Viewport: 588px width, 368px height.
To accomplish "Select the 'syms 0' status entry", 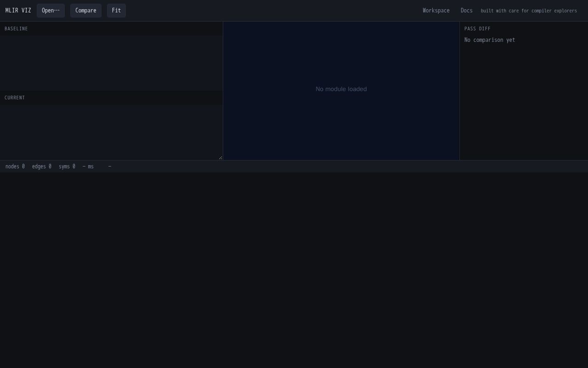I will 67,167.
